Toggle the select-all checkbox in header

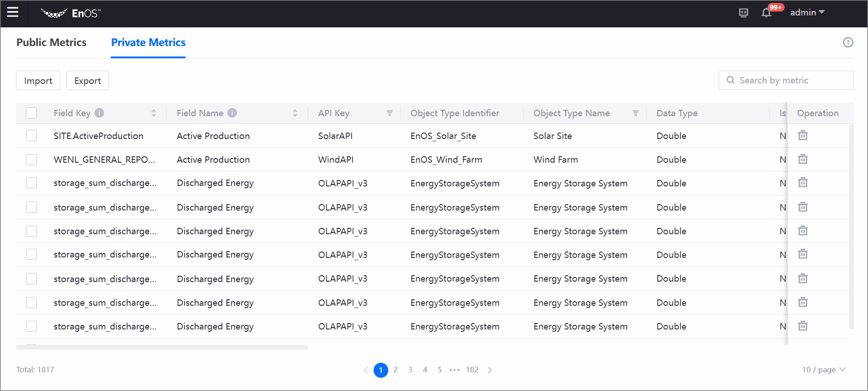(31, 113)
